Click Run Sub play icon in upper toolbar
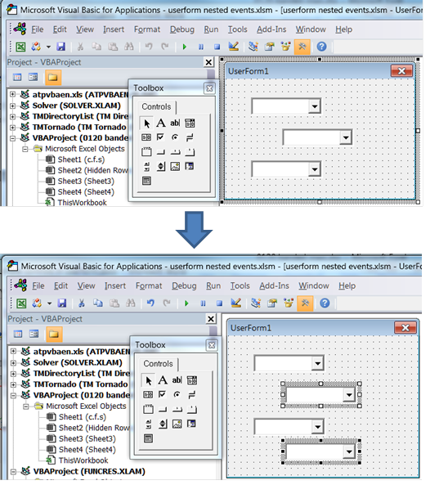 coord(185,47)
